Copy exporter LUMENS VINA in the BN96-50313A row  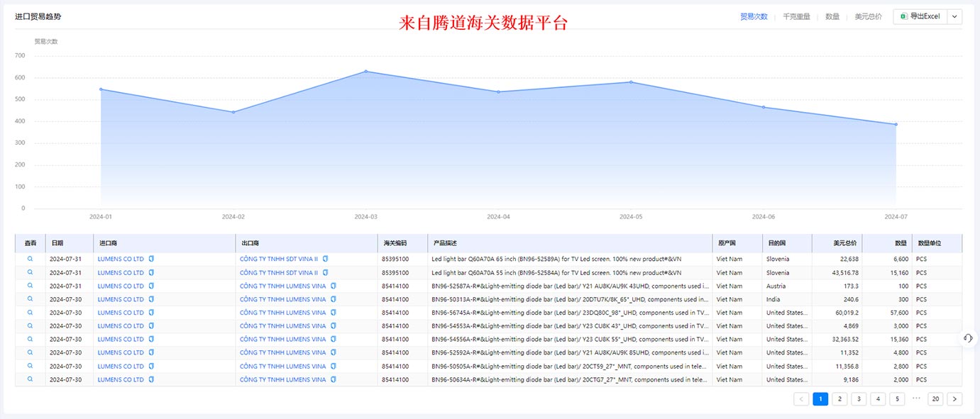point(334,299)
